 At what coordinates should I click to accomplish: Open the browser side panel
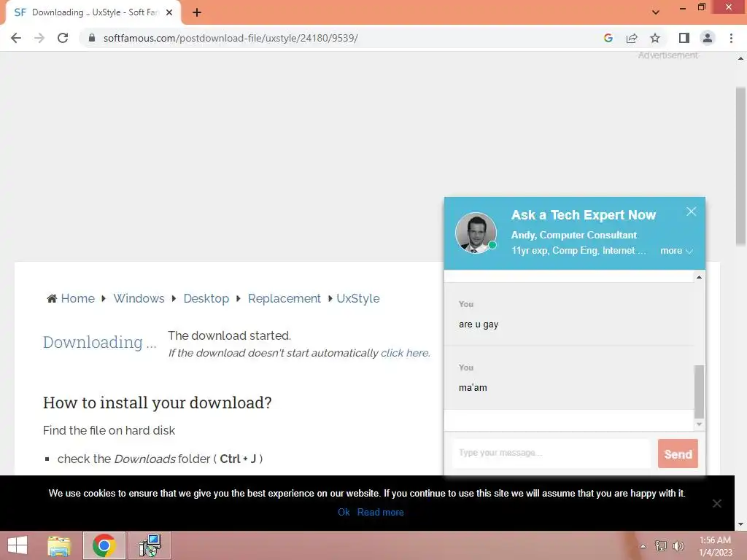coord(684,38)
